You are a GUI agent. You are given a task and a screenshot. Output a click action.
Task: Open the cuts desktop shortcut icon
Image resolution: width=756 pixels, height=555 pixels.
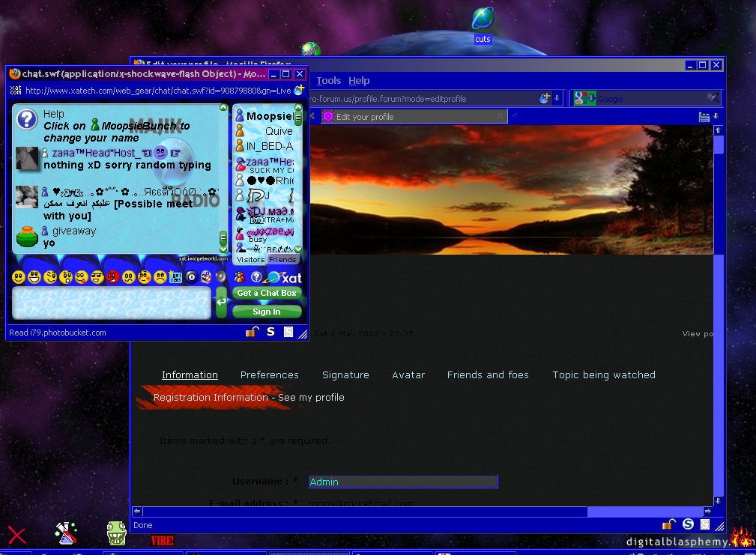pos(483,25)
